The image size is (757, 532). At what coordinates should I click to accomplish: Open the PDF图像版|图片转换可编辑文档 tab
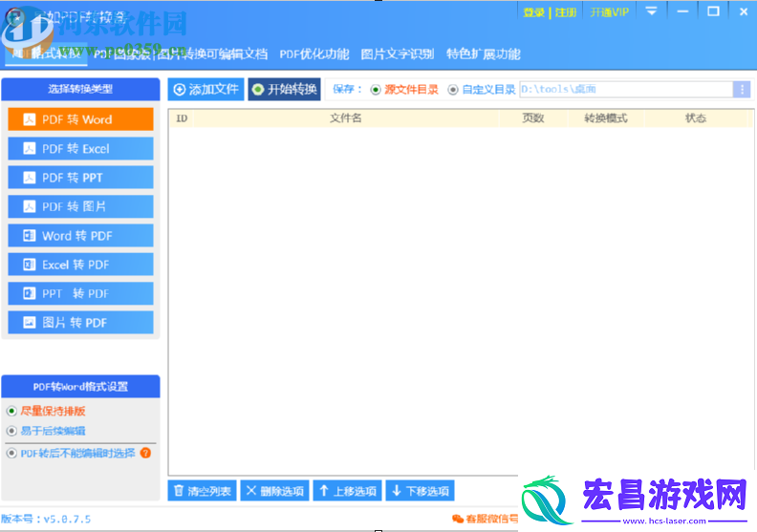pyautogui.click(x=181, y=54)
